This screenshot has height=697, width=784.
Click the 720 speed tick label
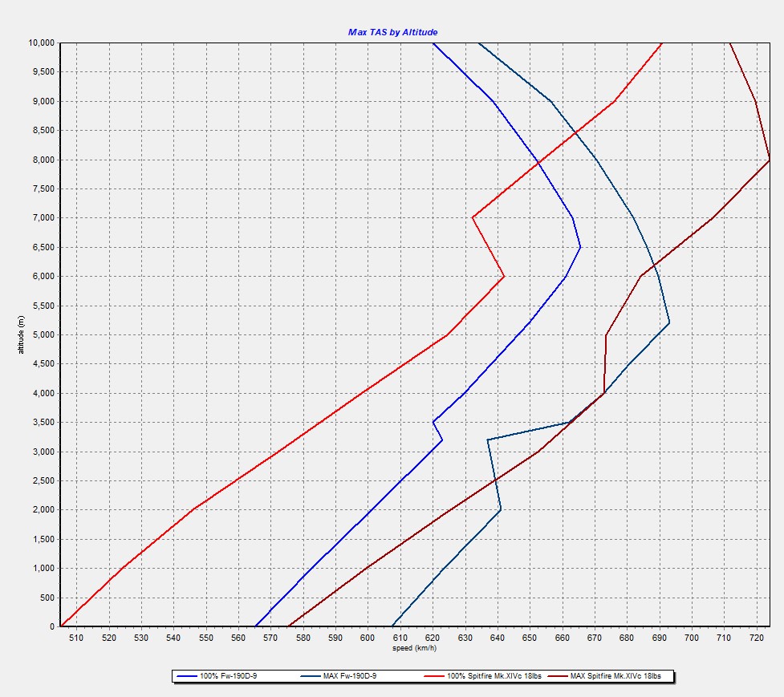[756, 638]
